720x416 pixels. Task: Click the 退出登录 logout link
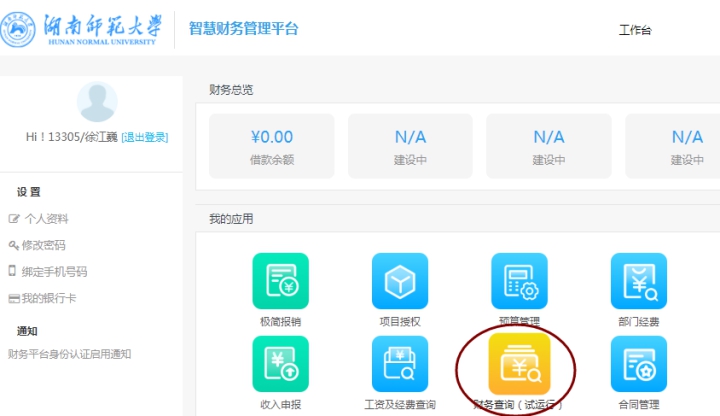[145, 138]
